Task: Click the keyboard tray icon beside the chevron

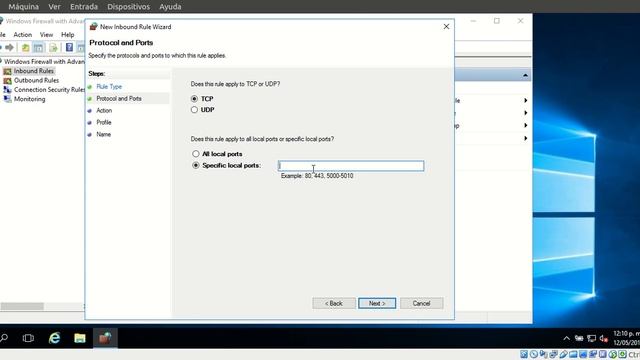Action: click(579, 338)
